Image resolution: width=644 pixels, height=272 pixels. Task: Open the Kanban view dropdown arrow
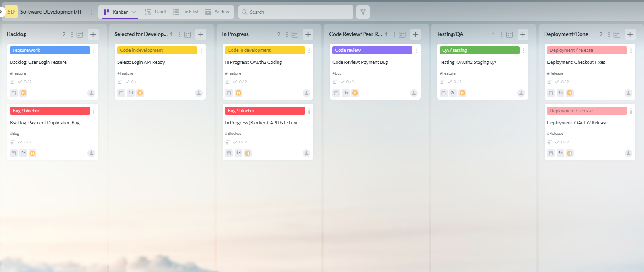133,12
